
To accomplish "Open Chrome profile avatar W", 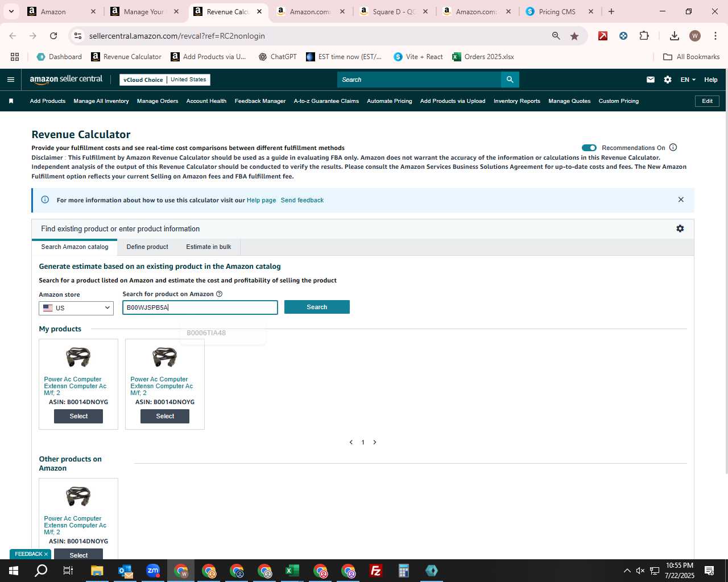I will pos(695,36).
